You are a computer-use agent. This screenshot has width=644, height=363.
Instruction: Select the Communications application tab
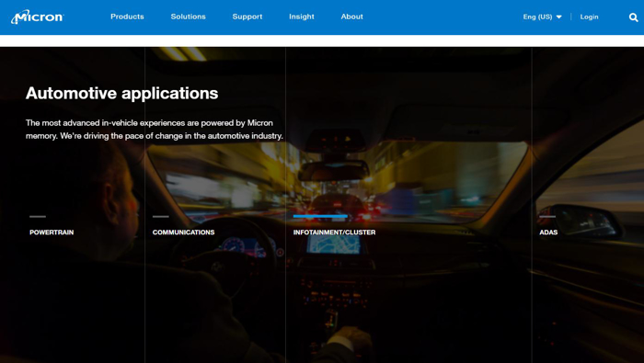[x=183, y=233]
